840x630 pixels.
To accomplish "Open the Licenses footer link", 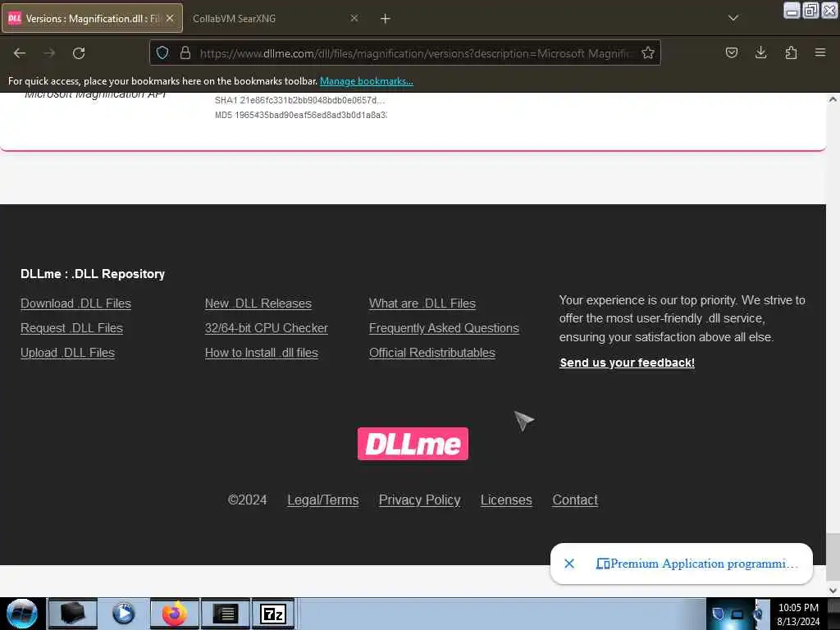I will (506, 500).
